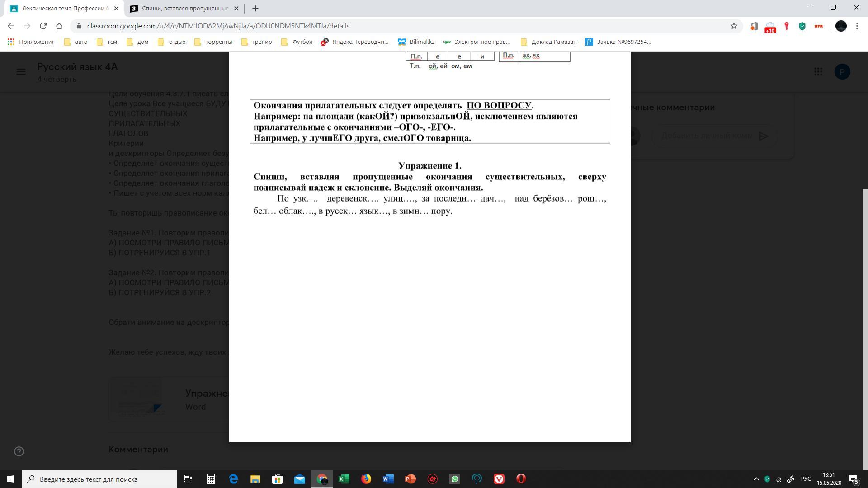Bookmark this page with the star icon
Screen dimensions: 868x488
tap(734, 26)
